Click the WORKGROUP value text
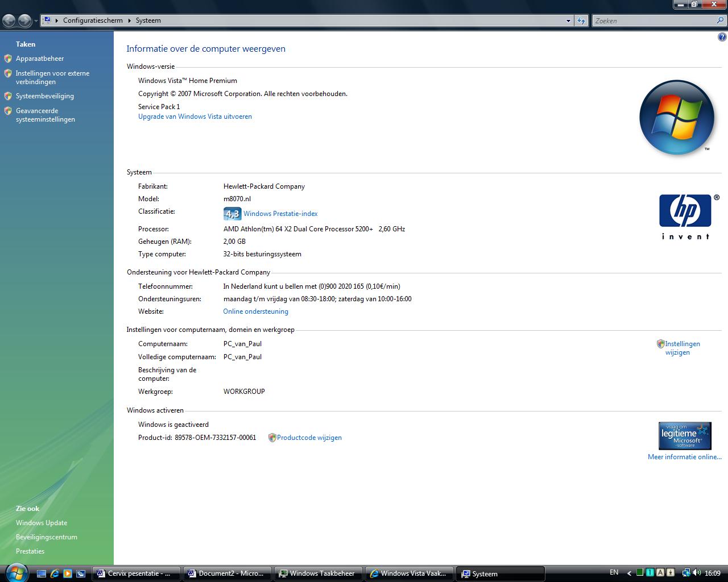The width and height of the screenshot is (728, 582). 244,392
